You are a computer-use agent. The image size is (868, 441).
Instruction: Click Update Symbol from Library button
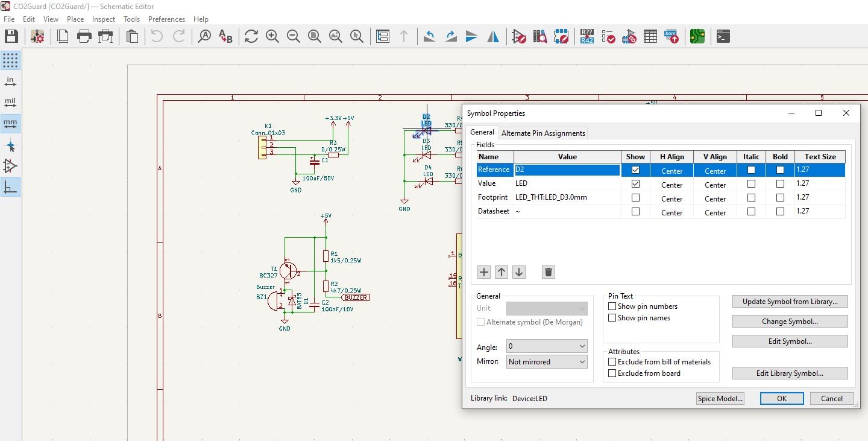(790, 302)
